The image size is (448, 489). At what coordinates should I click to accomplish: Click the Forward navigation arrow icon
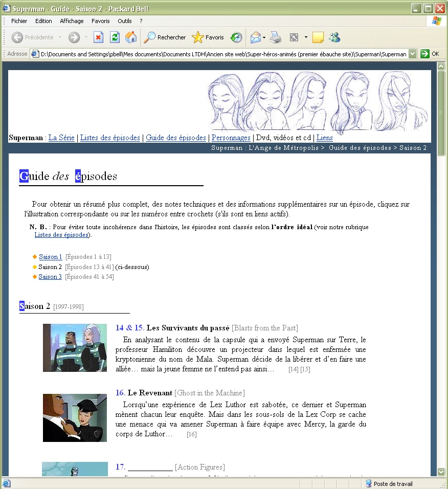74,37
